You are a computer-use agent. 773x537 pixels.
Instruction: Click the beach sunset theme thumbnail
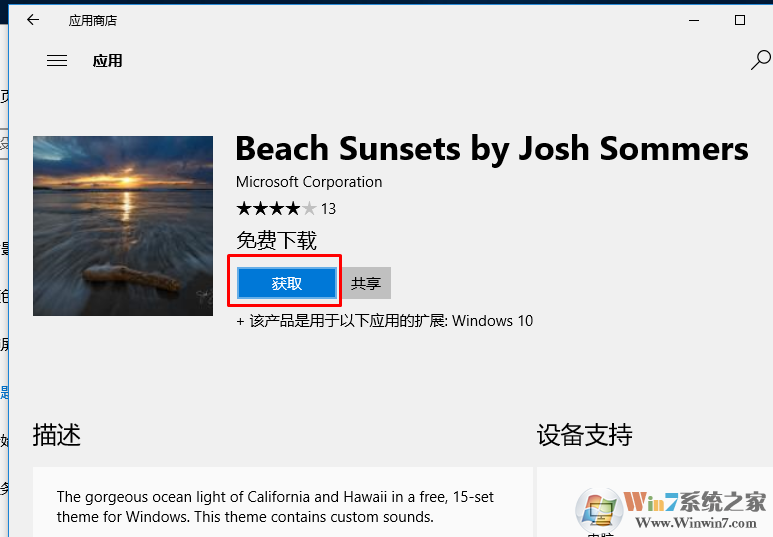click(x=123, y=226)
